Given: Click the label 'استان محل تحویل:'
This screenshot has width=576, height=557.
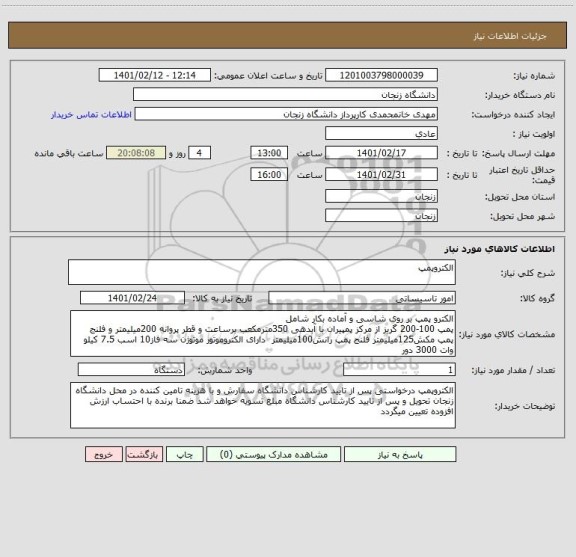Looking at the screenshot, I should [520, 197].
